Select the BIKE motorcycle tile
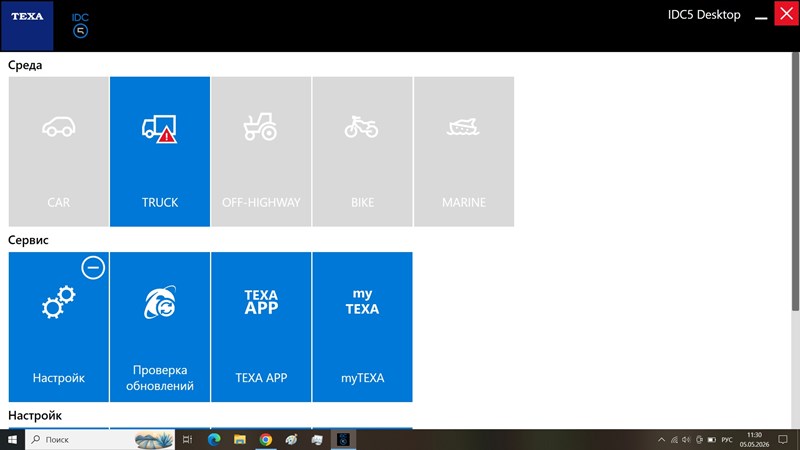 tap(362, 152)
